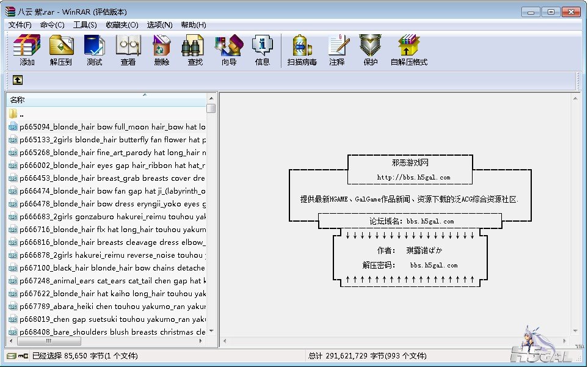Screen dimensions: 588x367
Task: Click JPG icon of p667789_abara_heiki file
Action: coord(13,307)
